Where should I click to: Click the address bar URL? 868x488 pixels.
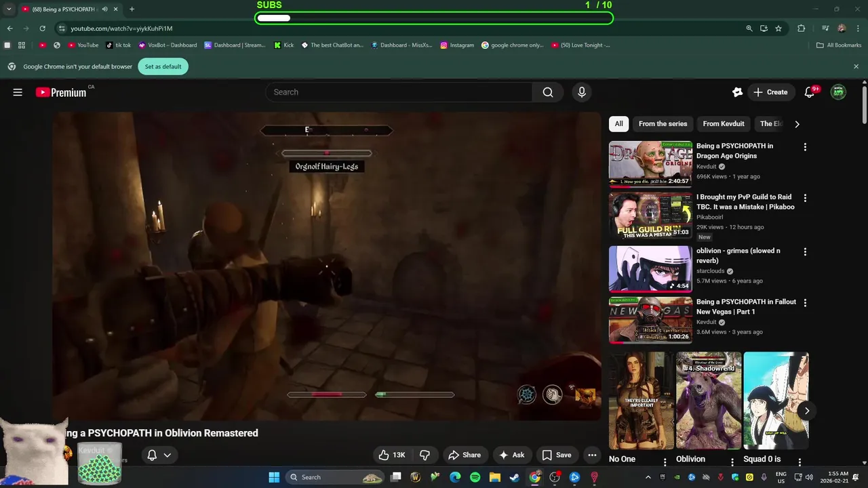tap(121, 28)
